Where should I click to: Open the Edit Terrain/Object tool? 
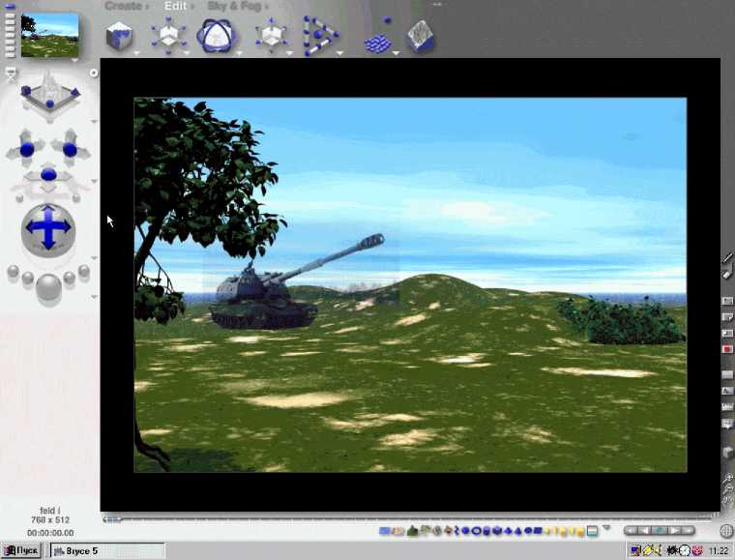click(x=421, y=36)
